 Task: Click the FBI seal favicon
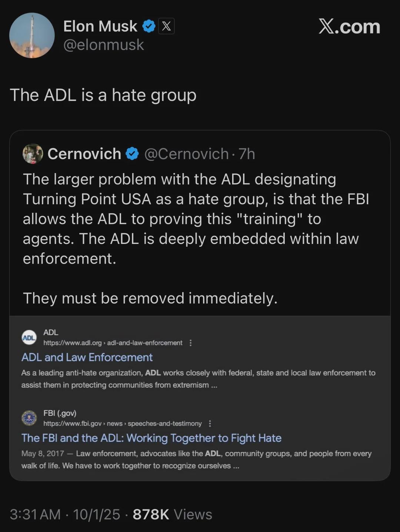point(29,418)
